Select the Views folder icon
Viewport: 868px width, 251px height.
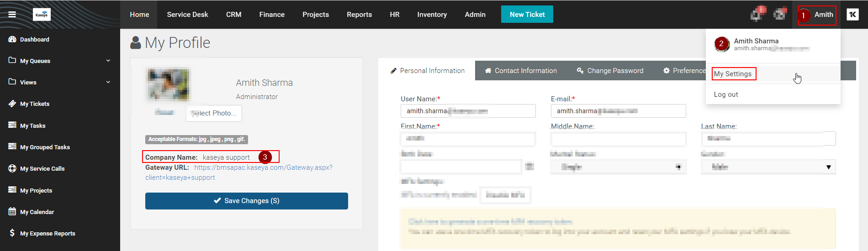click(x=12, y=82)
